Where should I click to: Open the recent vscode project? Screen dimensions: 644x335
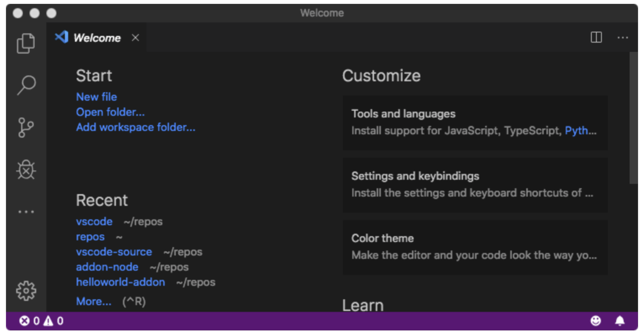click(94, 221)
